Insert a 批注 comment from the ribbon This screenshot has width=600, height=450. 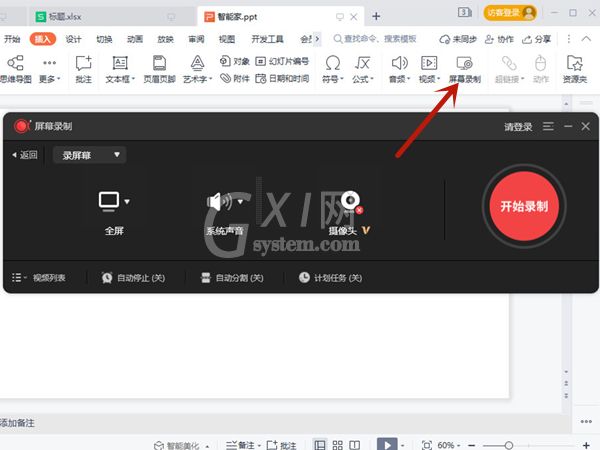83,69
